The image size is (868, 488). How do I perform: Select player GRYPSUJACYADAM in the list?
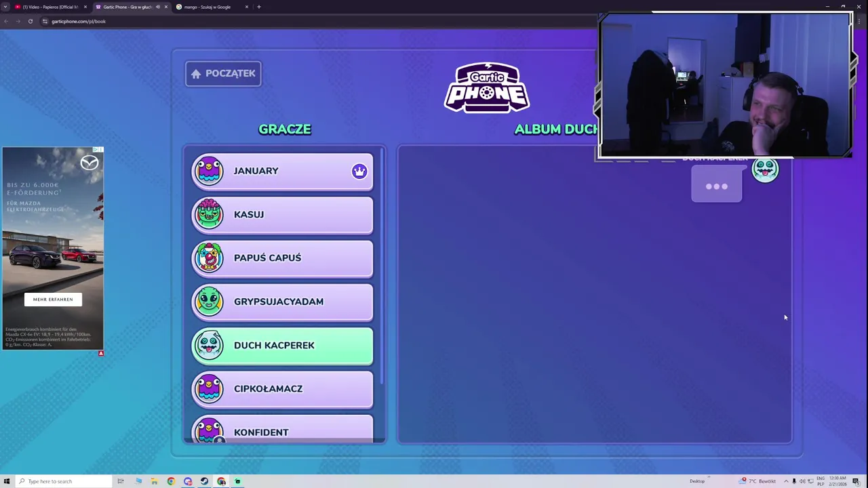(283, 302)
